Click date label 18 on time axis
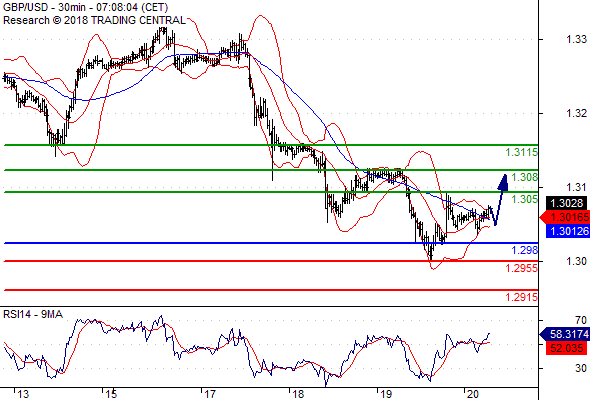The width and height of the screenshot is (590, 400). [x=298, y=394]
